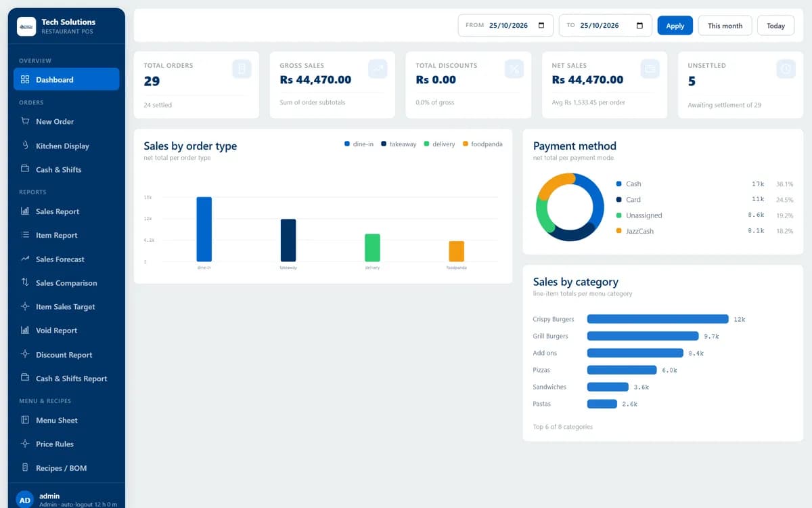Click the '24 settled' text
The image size is (812, 508).
158,105
